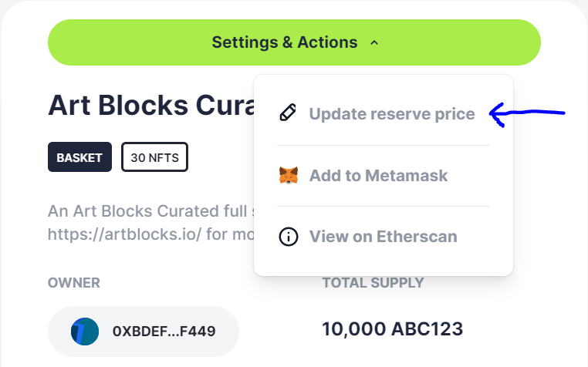Viewport: 588px width, 367px height.
Task: Click the info icon beside Etherscan
Action: click(289, 237)
